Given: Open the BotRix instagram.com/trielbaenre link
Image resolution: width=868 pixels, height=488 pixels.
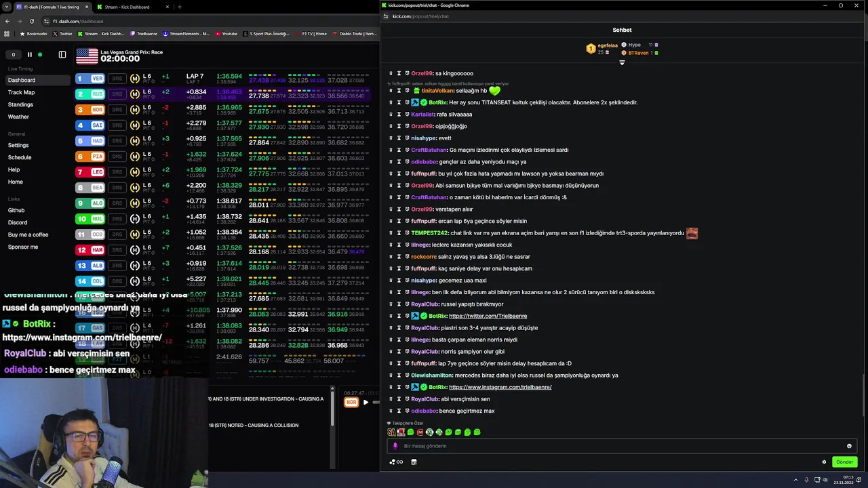Looking at the screenshot, I should (500, 387).
